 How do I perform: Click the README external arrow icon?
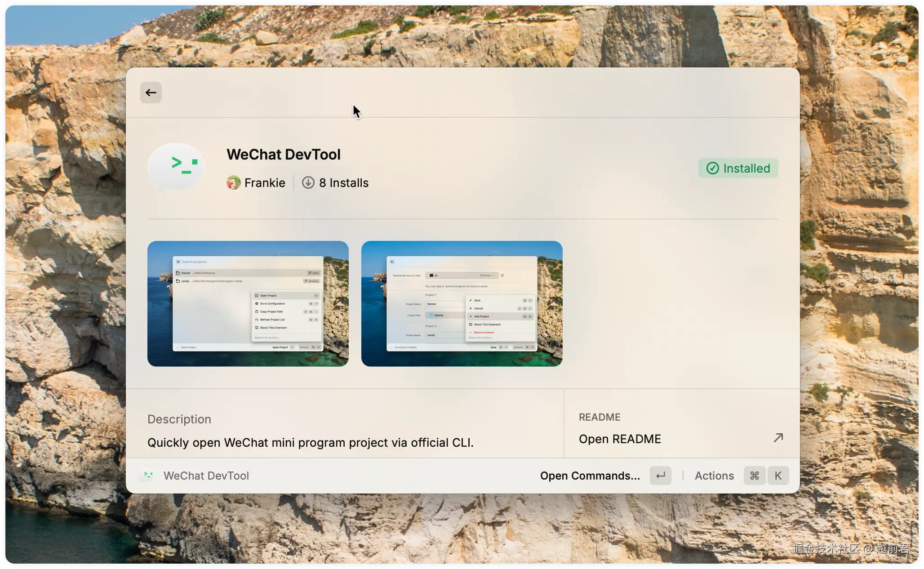pos(778,438)
